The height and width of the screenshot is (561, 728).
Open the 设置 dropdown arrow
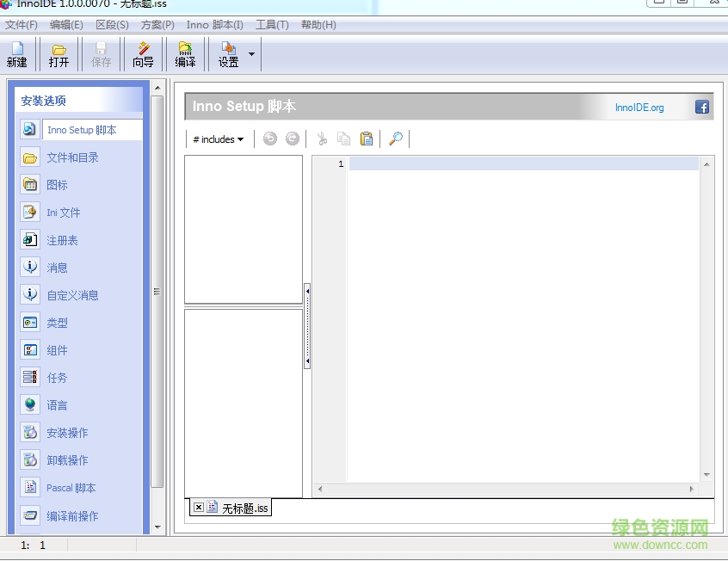pyautogui.click(x=251, y=54)
